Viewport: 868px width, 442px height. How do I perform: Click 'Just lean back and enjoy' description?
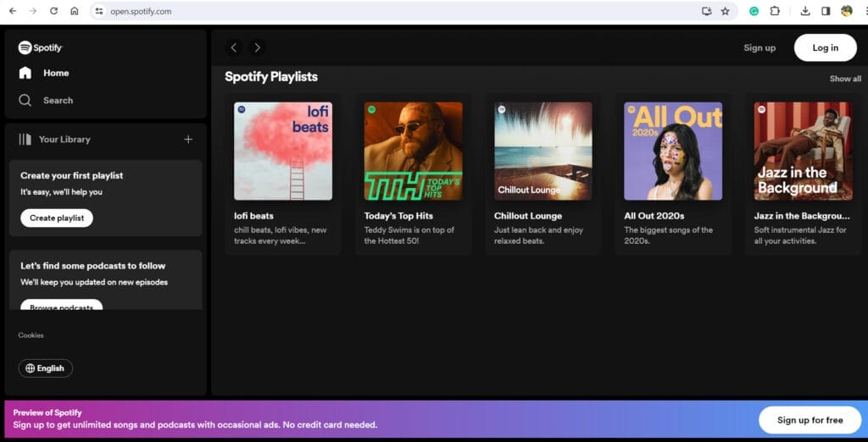pos(538,235)
